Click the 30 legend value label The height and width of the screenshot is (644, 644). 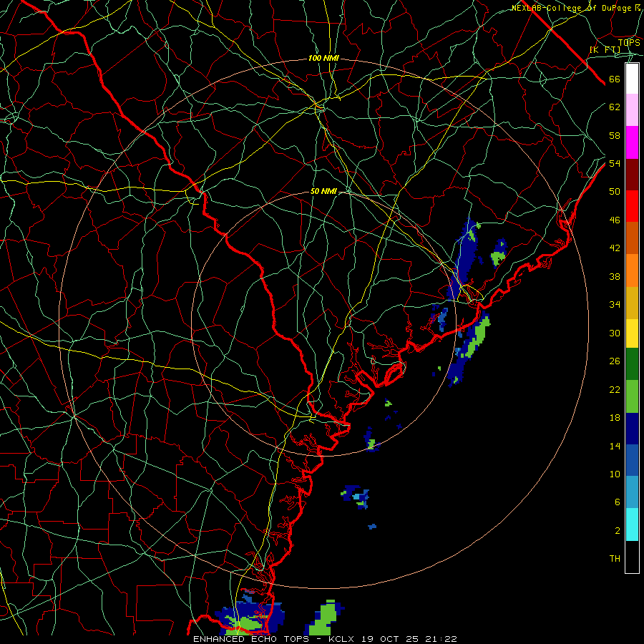point(615,333)
